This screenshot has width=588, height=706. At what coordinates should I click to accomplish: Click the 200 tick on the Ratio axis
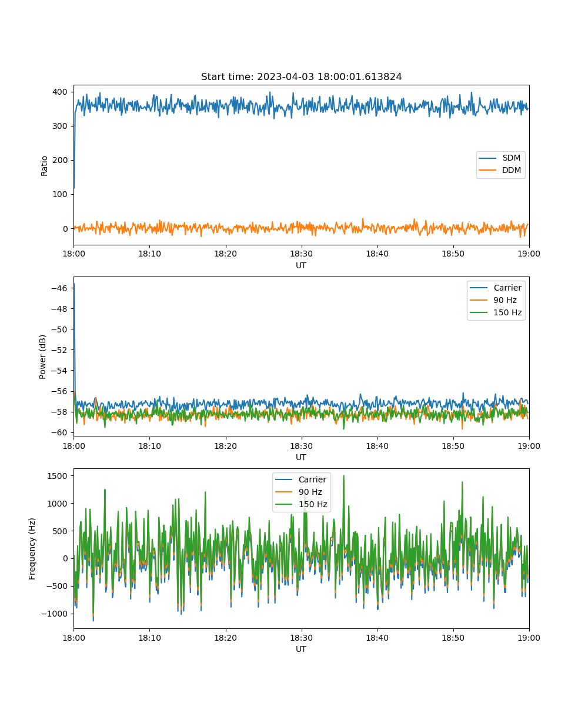coord(61,160)
